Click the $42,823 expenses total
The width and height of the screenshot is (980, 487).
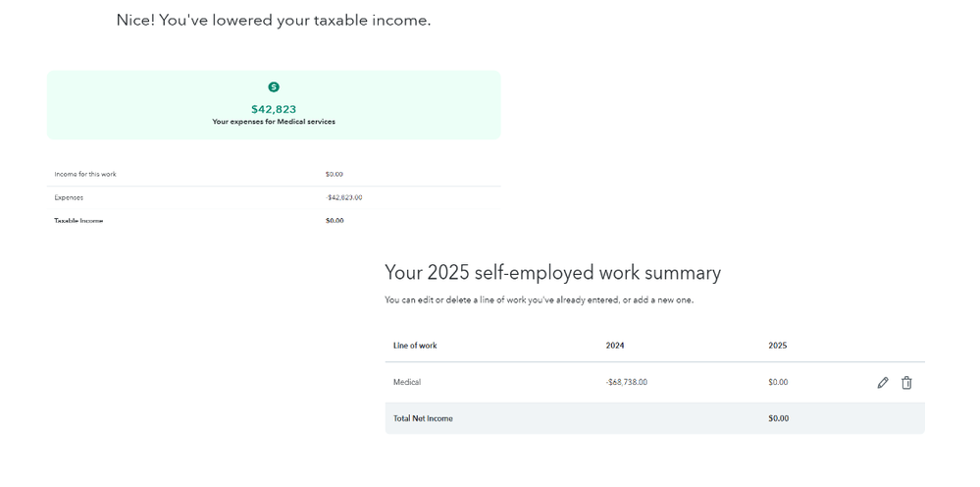[x=274, y=109]
